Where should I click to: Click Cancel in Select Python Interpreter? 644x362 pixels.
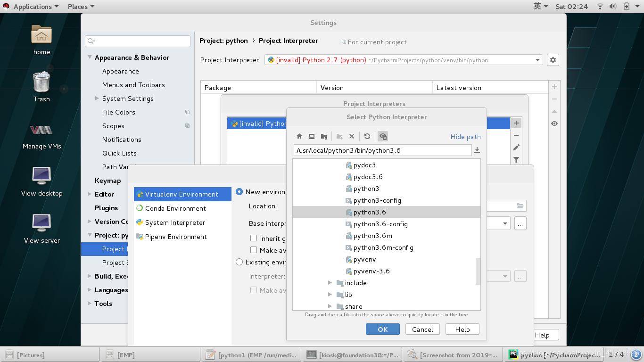(x=422, y=329)
